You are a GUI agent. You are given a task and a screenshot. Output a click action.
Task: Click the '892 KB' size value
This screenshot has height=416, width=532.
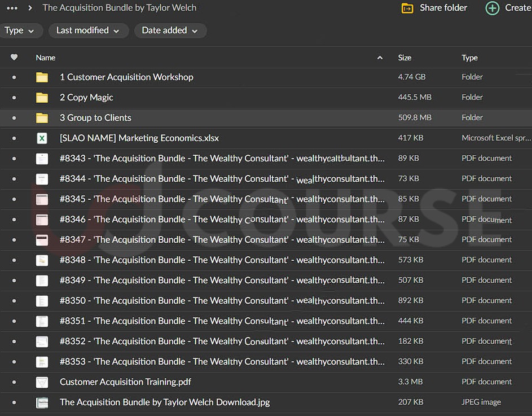411,300
